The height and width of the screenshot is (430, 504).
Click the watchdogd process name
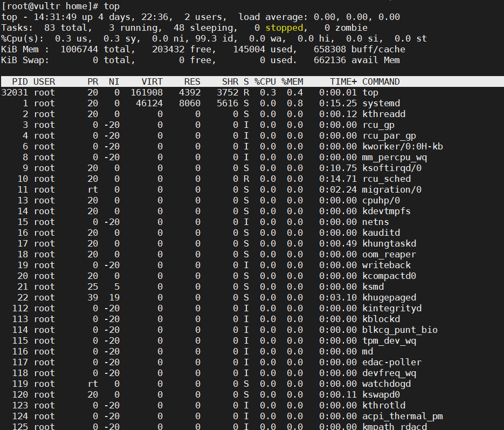pyautogui.click(x=386, y=384)
